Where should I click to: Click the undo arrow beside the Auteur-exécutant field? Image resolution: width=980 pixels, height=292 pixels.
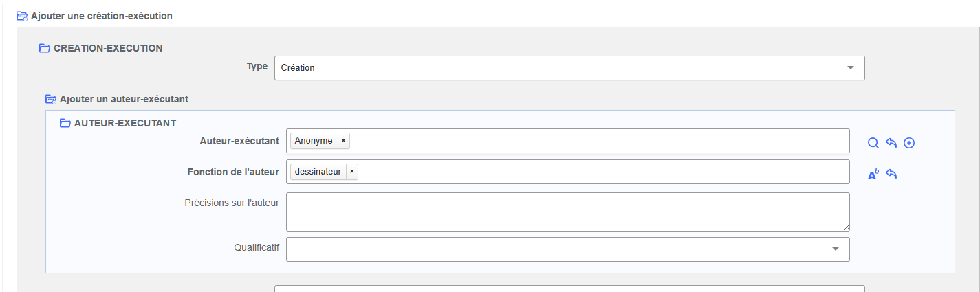(x=891, y=143)
